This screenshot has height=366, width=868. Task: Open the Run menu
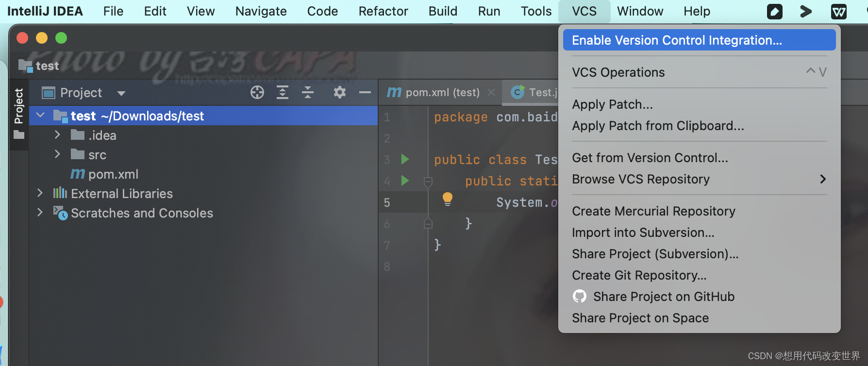pos(489,11)
